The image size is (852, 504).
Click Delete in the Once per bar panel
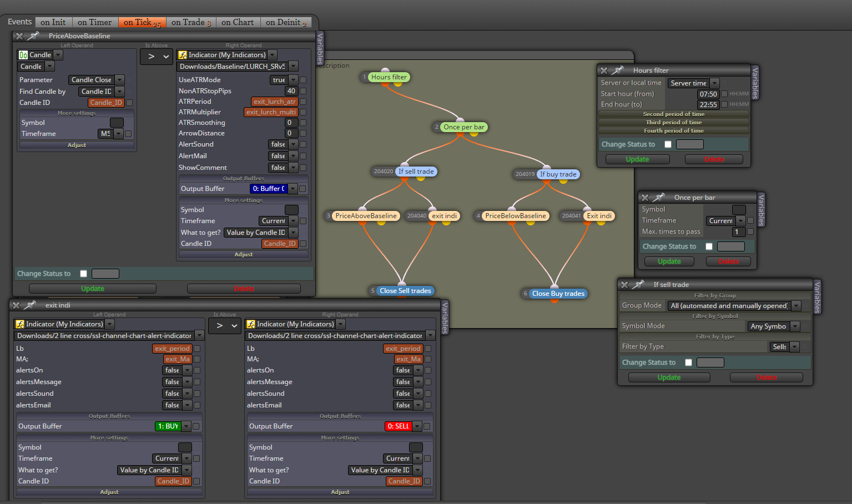point(729,261)
